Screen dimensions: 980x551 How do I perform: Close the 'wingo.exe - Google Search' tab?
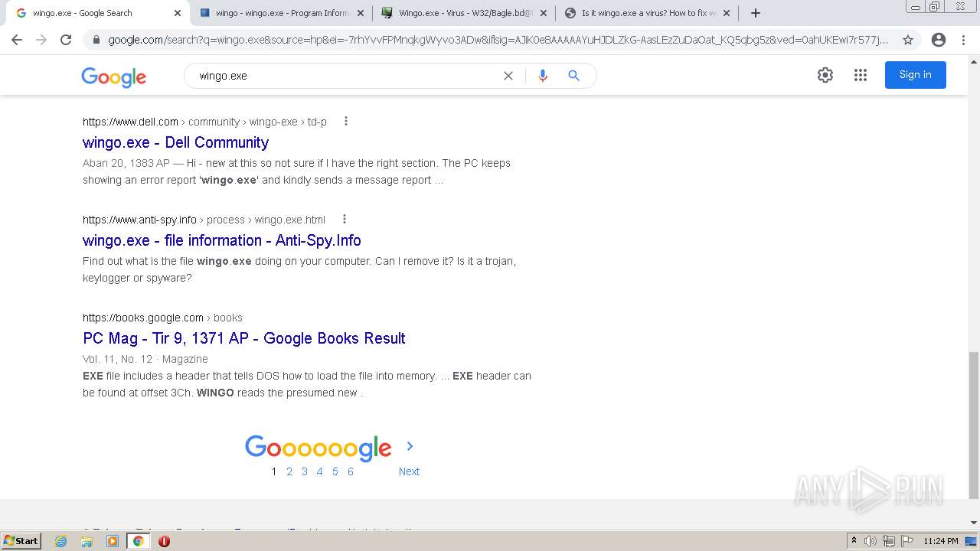[178, 13]
